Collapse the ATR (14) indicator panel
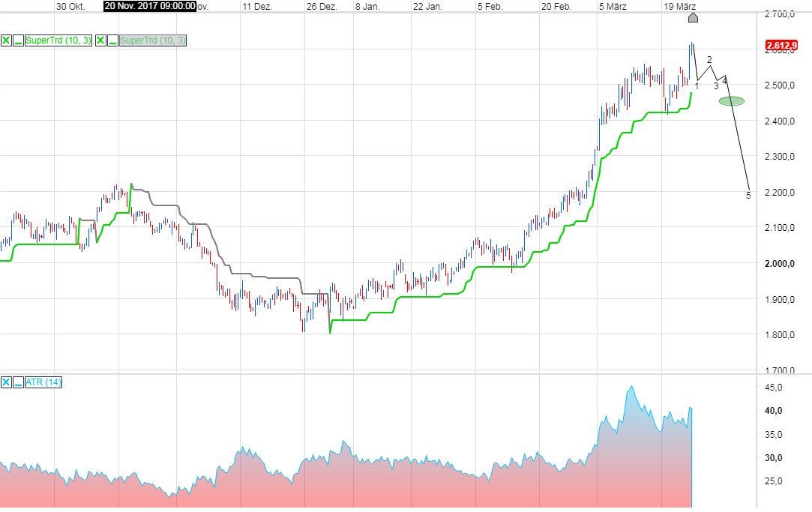 pyautogui.click(x=18, y=382)
